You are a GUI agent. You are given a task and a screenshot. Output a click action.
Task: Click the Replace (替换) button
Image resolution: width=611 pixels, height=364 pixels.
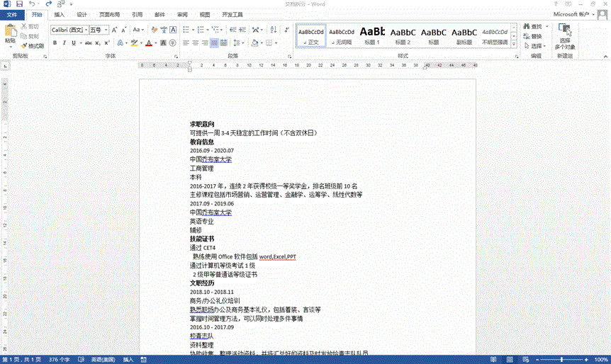coord(532,36)
